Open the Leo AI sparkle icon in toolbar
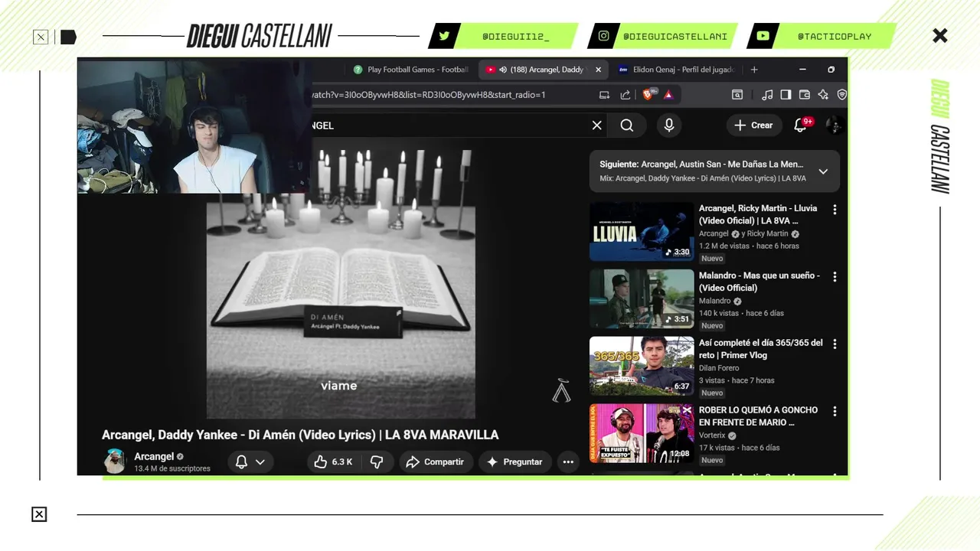The image size is (980, 551). (823, 95)
